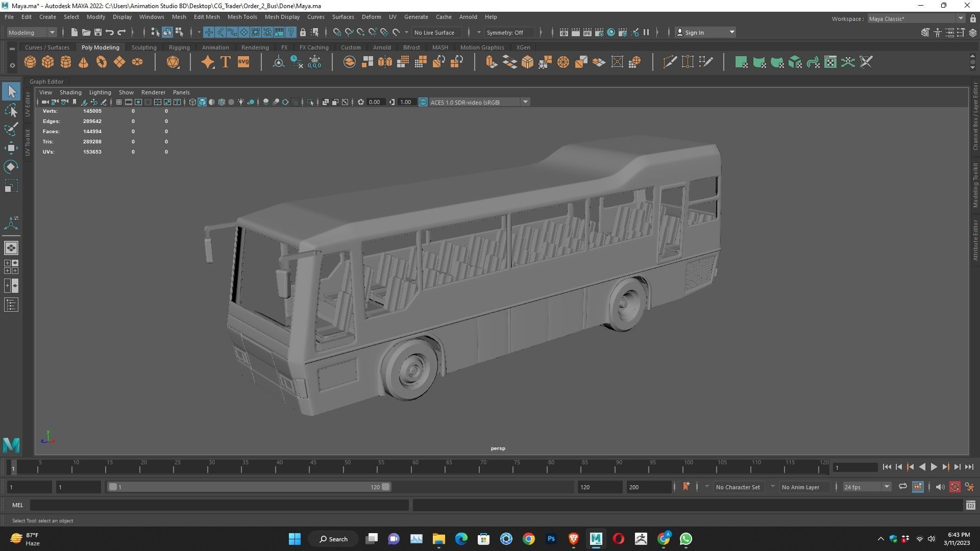This screenshot has height=551, width=980.
Task: Activate the Paint Selection tool
Action: [x=11, y=130]
